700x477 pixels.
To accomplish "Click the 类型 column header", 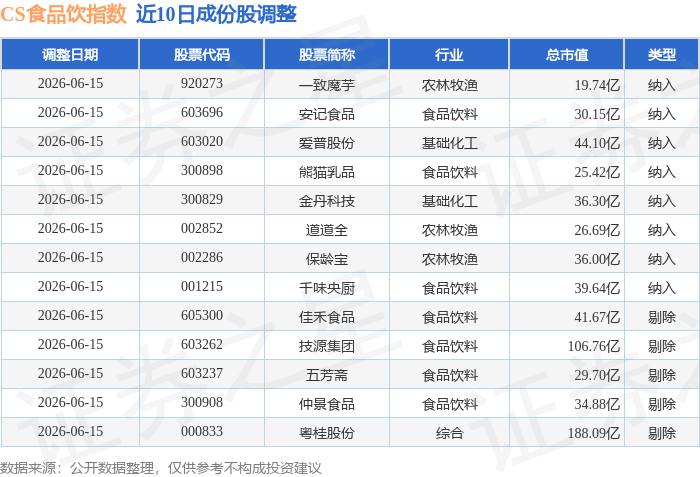I will (x=662, y=54).
